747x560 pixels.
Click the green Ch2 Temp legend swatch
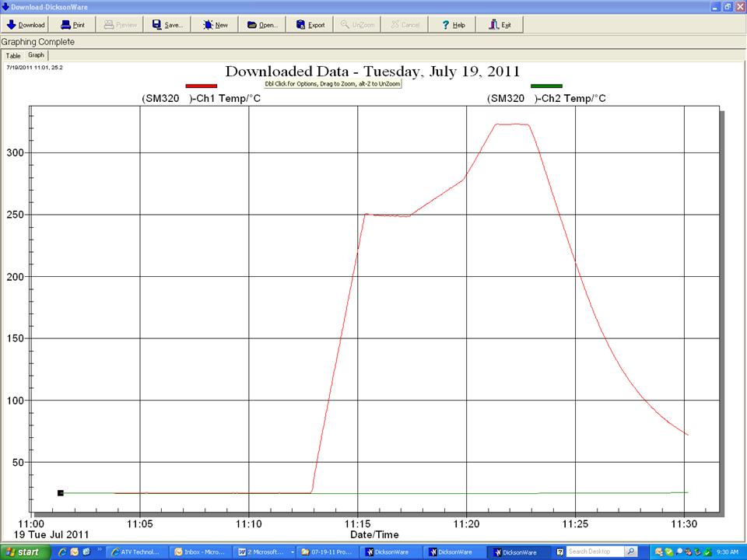(x=546, y=86)
